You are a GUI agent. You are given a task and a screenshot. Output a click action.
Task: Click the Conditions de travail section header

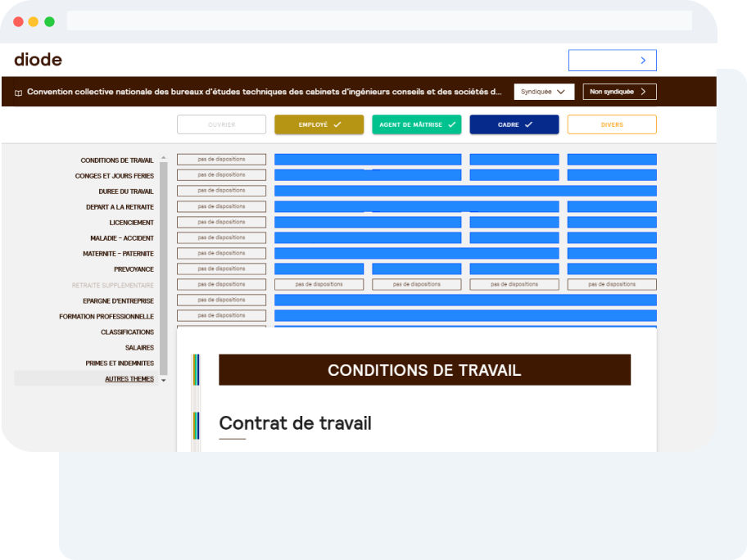[x=424, y=370]
